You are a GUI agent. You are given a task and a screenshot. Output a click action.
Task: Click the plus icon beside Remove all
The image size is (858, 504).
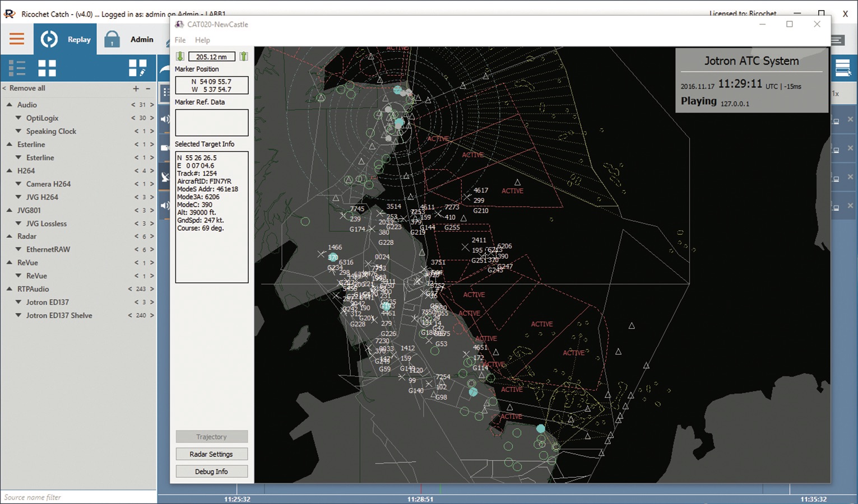pos(136,88)
